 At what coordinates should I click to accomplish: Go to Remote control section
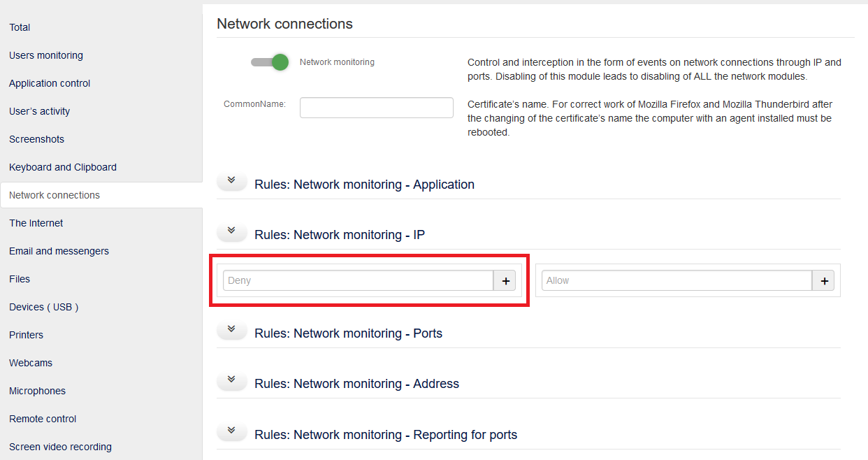[43, 419]
